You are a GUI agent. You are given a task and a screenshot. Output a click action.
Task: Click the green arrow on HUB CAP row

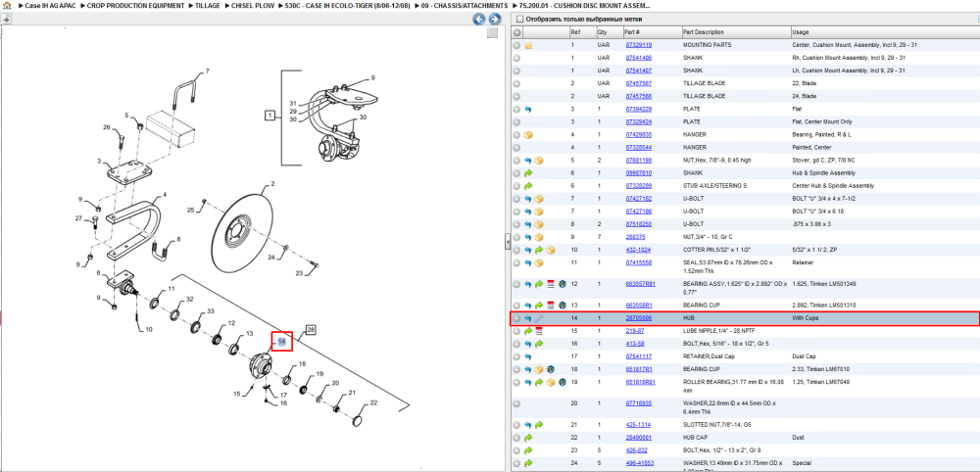pos(528,438)
